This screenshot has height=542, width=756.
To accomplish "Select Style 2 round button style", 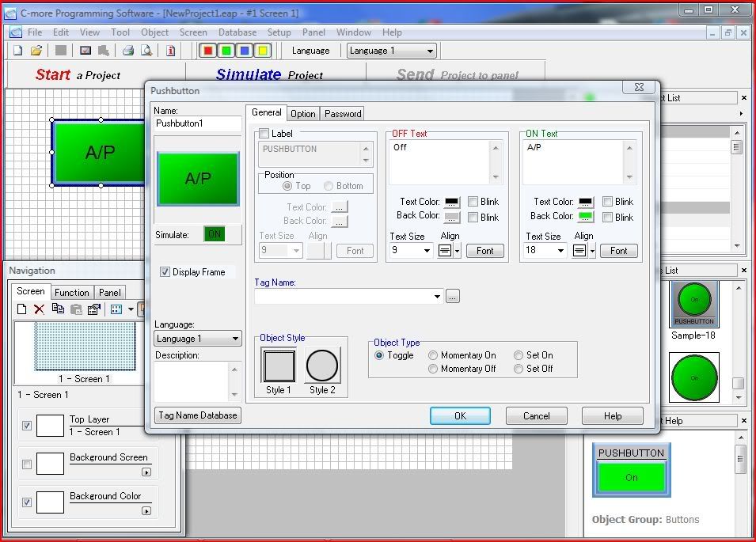I will (x=322, y=367).
